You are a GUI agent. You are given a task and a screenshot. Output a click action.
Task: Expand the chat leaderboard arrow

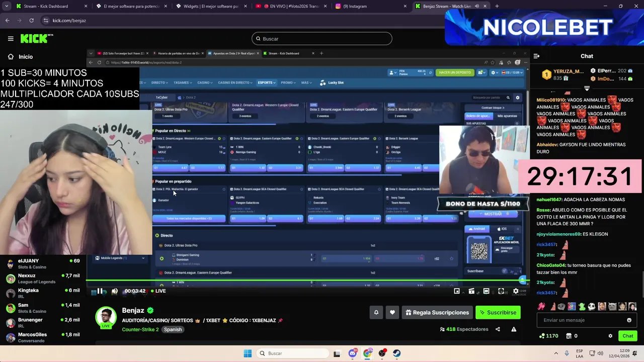pos(587,88)
